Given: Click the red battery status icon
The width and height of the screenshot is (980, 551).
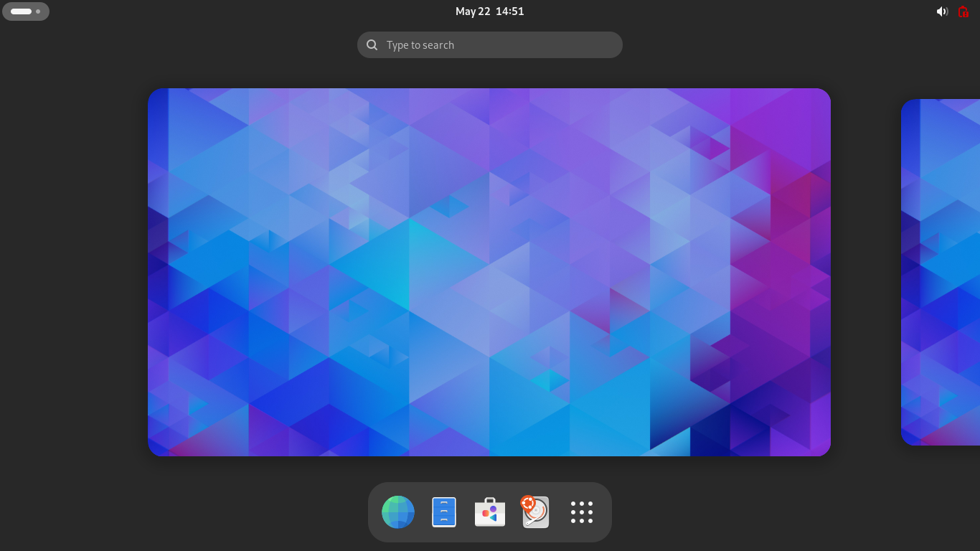Looking at the screenshot, I should pyautogui.click(x=963, y=11).
